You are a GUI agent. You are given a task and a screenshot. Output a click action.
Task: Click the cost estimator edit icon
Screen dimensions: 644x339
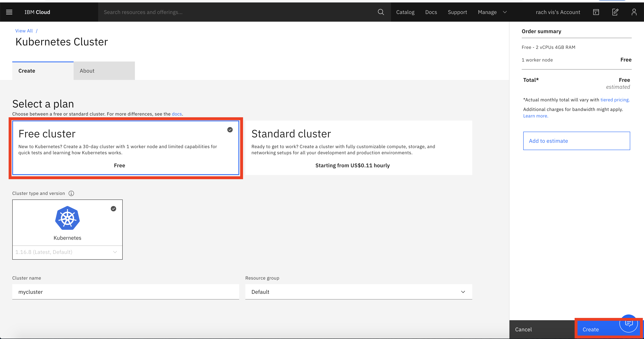615,12
